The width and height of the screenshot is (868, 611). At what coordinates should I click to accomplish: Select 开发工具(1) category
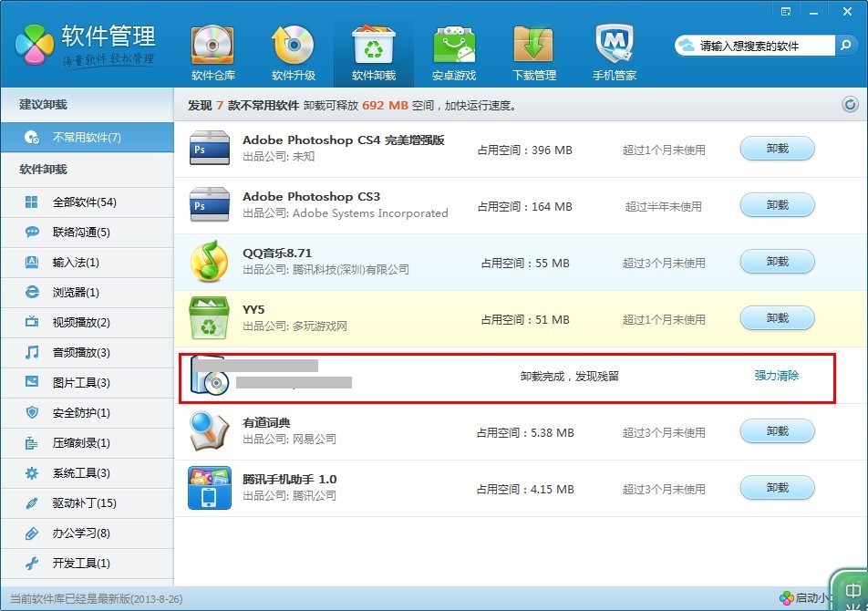tap(87, 564)
